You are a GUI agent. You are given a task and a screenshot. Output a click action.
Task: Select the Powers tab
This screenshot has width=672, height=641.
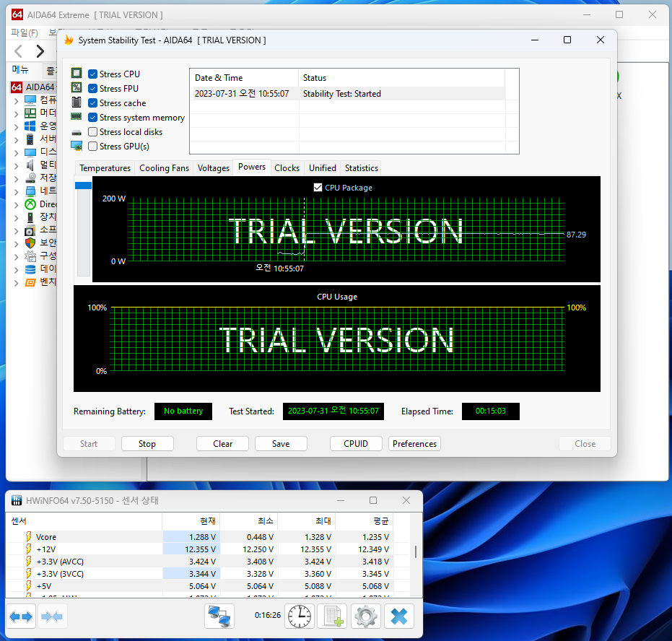[x=252, y=167]
